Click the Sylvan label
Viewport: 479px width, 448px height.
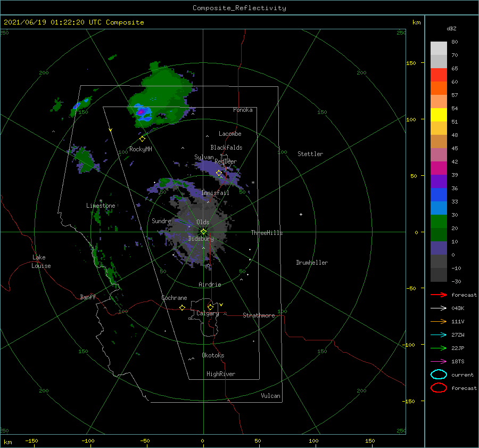(204, 157)
